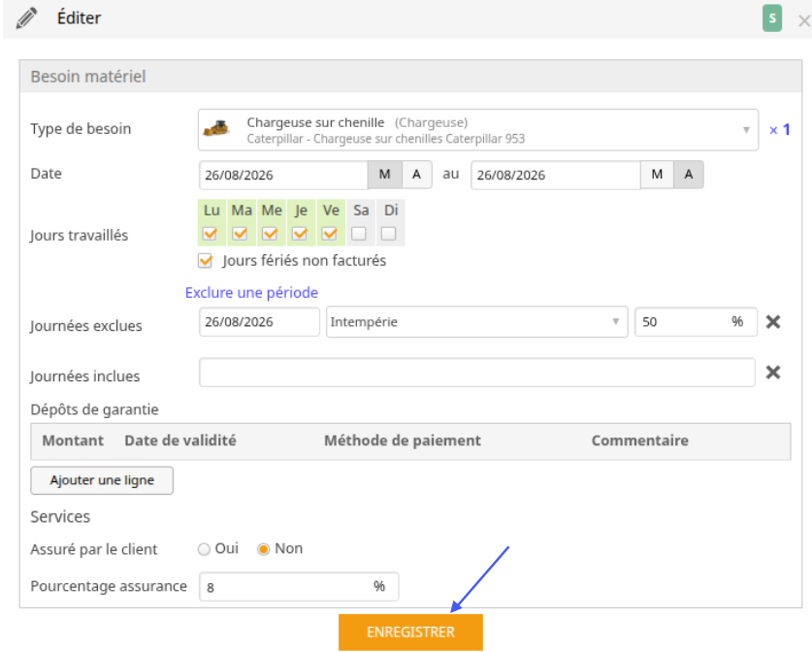Click the Services section label
Viewport: 812px width, 652px height.
point(60,517)
